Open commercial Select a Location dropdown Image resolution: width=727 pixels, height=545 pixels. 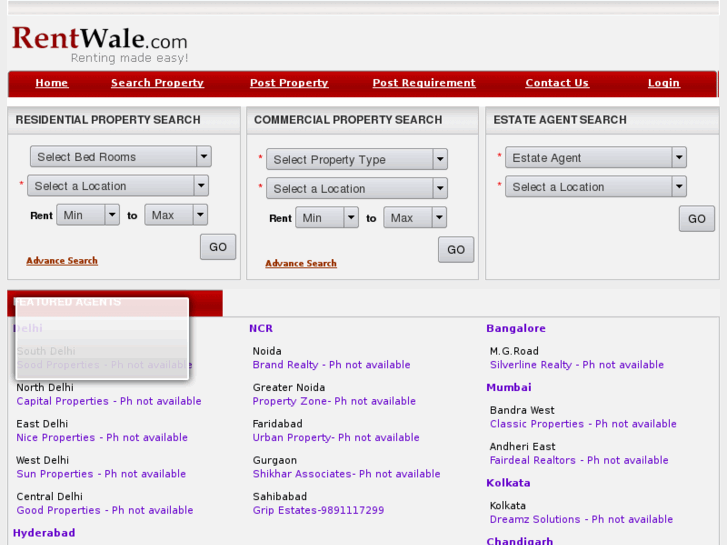coord(357,189)
